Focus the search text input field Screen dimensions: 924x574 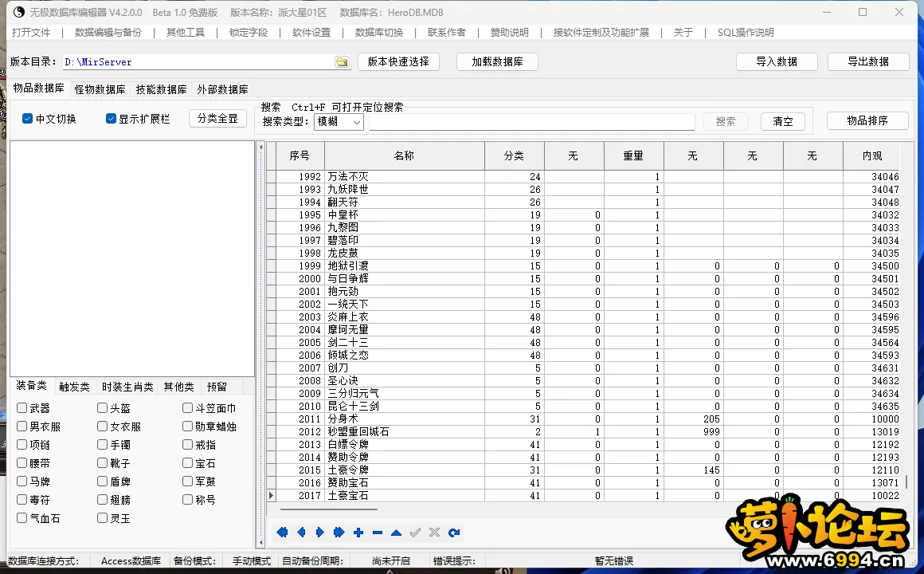click(x=532, y=121)
